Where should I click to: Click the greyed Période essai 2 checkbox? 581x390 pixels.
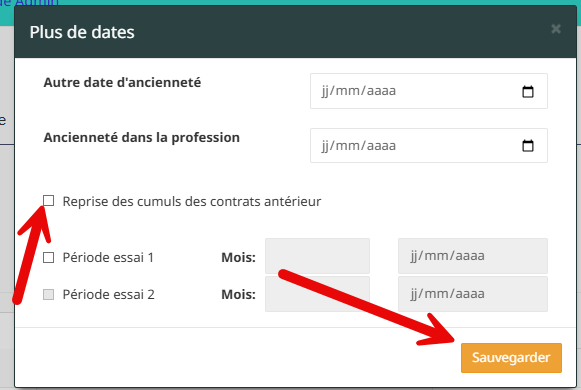(x=49, y=294)
